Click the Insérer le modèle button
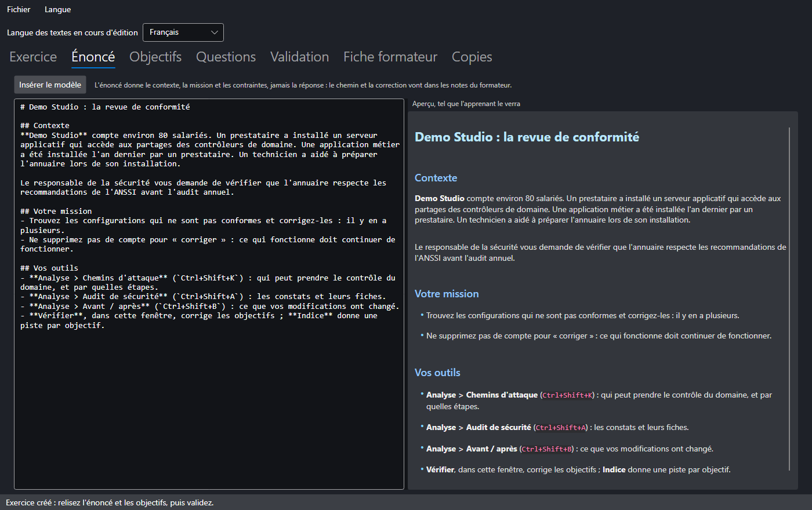 tap(50, 85)
